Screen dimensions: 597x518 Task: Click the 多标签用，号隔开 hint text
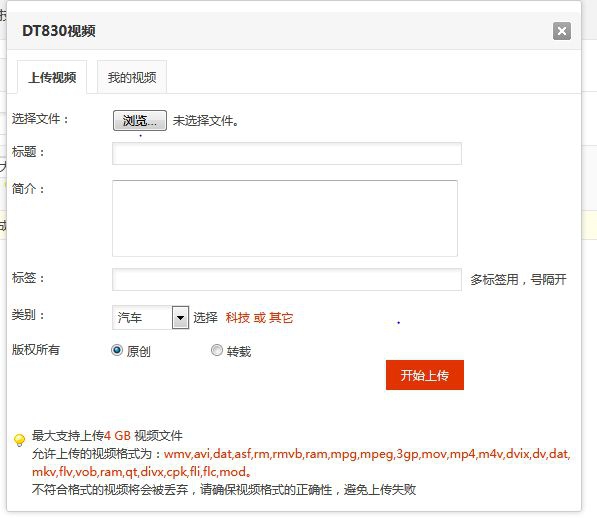tap(518, 279)
